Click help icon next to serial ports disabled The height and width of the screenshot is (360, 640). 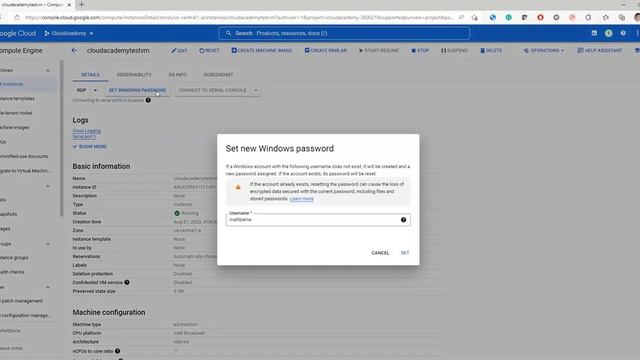click(x=148, y=100)
